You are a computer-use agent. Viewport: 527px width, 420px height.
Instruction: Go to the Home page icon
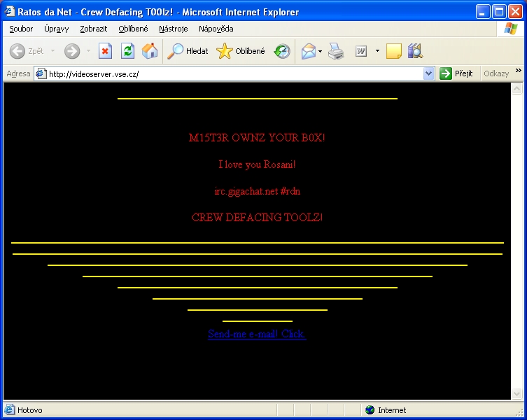150,51
